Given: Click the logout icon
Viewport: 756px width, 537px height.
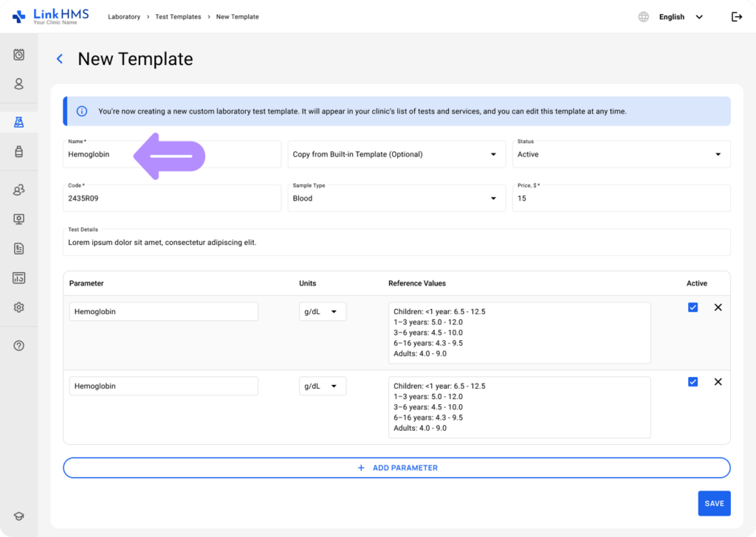Looking at the screenshot, I should (x=737, y=17).
